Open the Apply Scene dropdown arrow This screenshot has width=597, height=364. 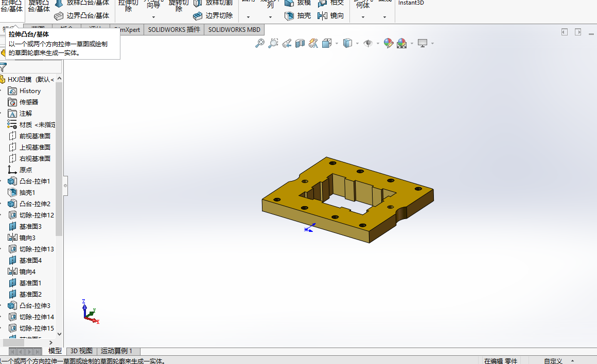click(412, 44)
